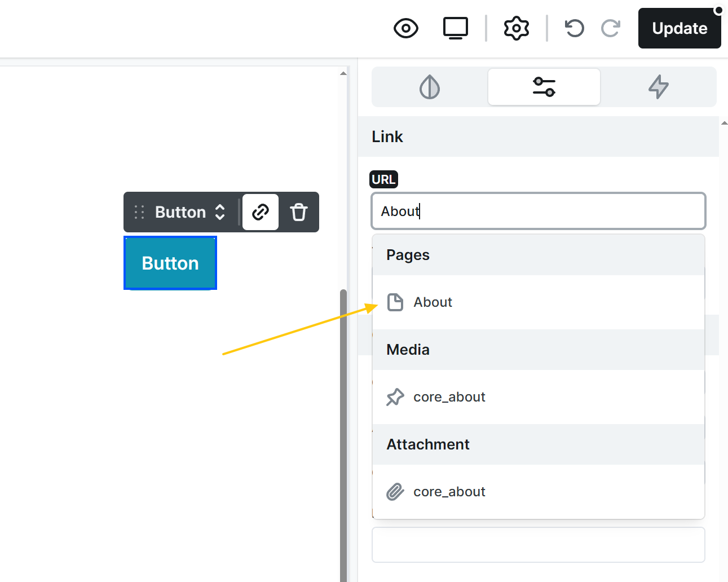This screenshot has width=728, height=582.
Task: Click the preview eye icon
Action: (x=405, y=28)
